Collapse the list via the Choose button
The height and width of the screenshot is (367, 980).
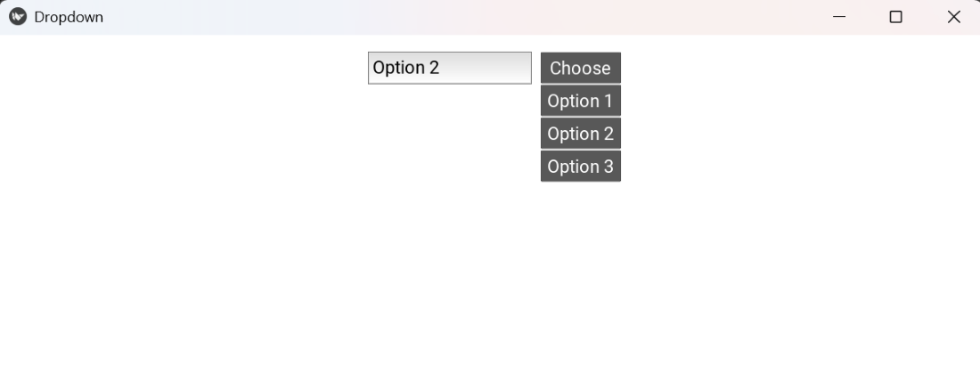point(580,68)
